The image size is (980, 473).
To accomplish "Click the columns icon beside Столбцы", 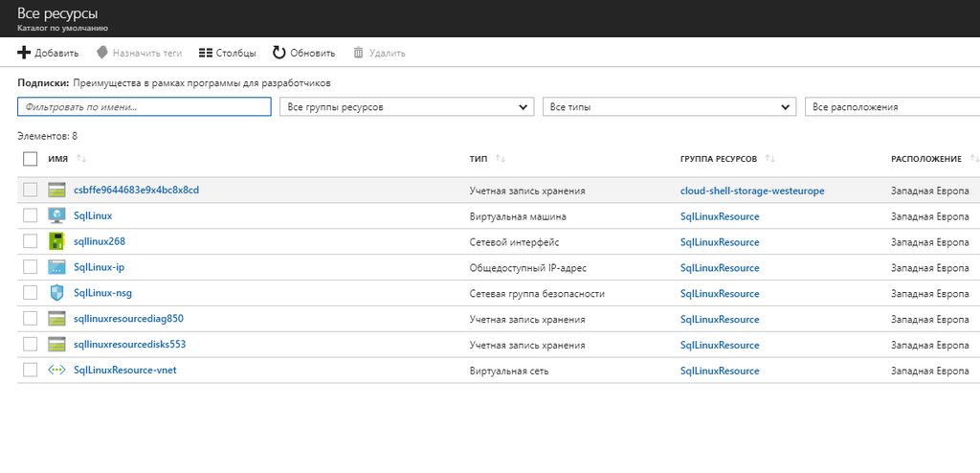I will (205, 54).
